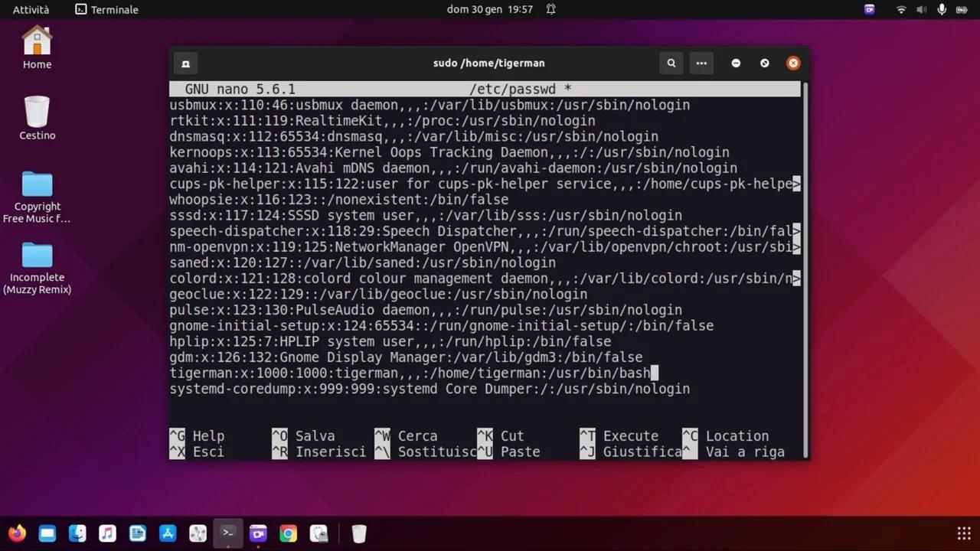Toggle Wi-Fi from the status area

(900, 9)
